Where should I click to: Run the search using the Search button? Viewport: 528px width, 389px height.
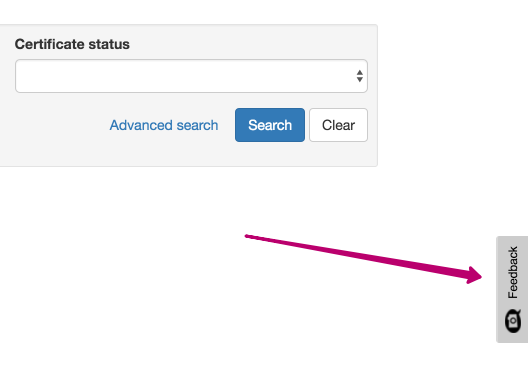[x=270, y=125]
